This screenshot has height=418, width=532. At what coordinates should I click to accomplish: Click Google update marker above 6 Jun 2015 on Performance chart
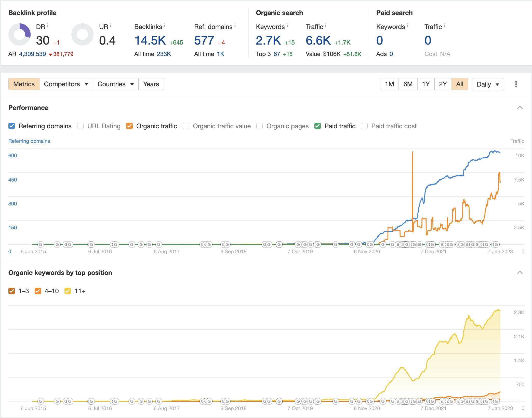point(41,244)
